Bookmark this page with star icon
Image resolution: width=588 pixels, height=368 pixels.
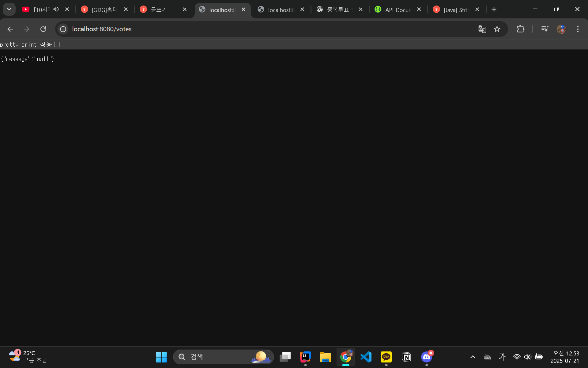click(497, 29)
